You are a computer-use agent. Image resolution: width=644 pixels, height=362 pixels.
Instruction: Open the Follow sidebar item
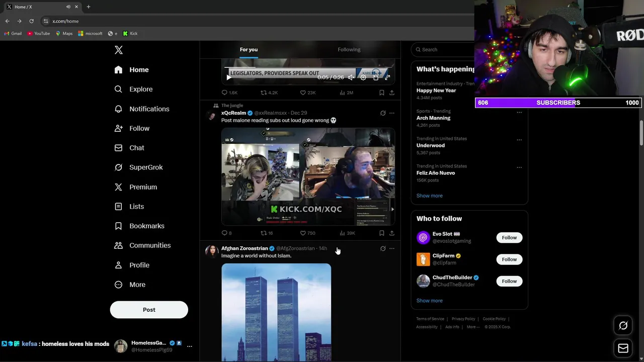[x=132, y=128]
